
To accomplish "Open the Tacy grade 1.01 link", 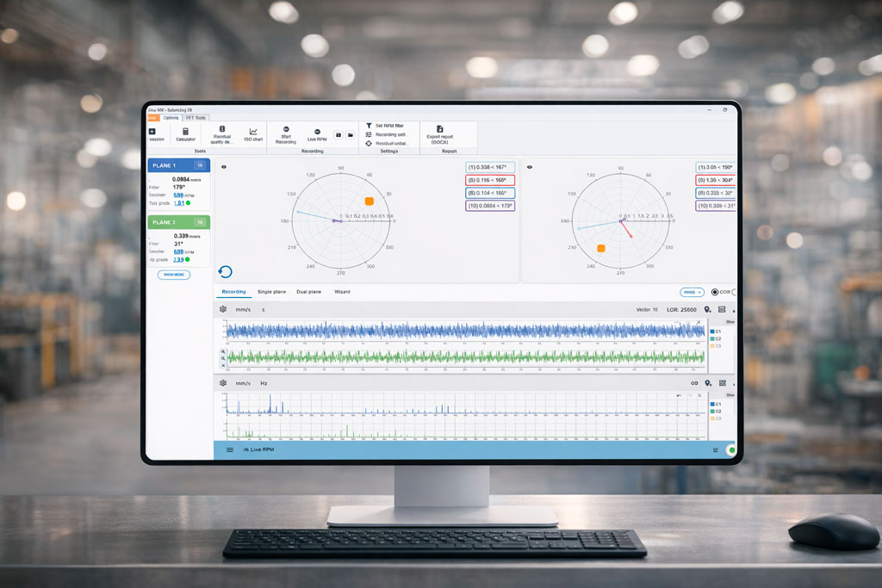I will click(x=179, y=202).
